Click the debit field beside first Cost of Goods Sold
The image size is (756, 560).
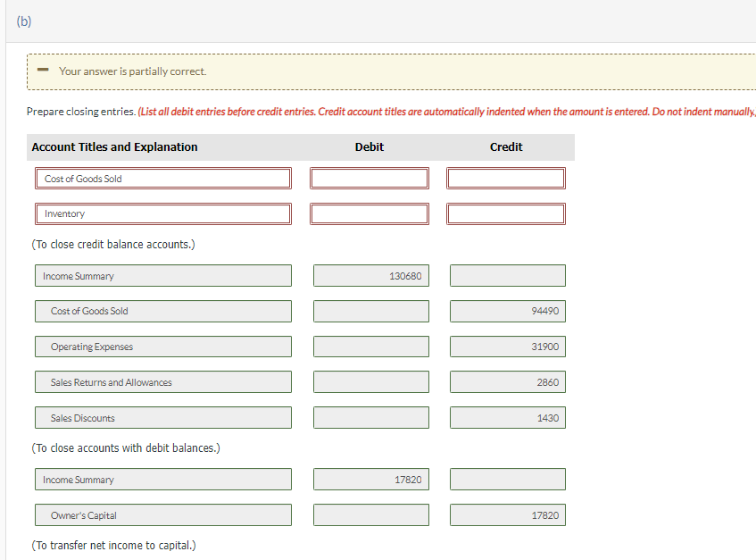369,178
